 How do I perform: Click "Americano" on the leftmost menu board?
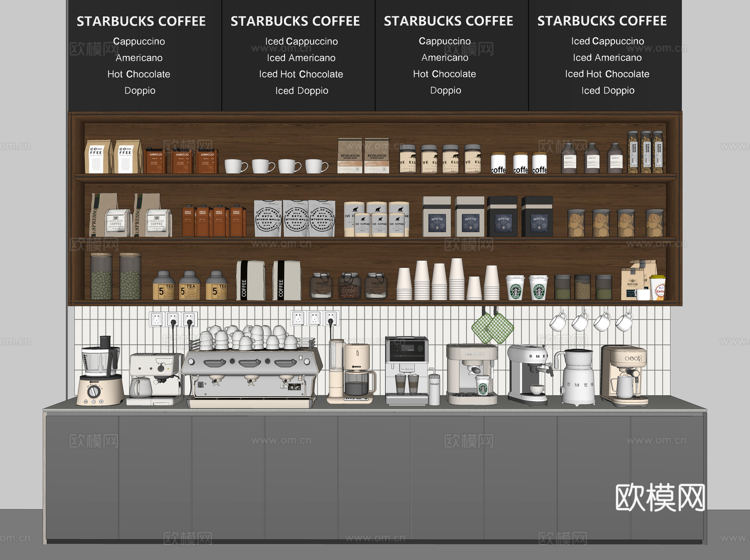139,57
